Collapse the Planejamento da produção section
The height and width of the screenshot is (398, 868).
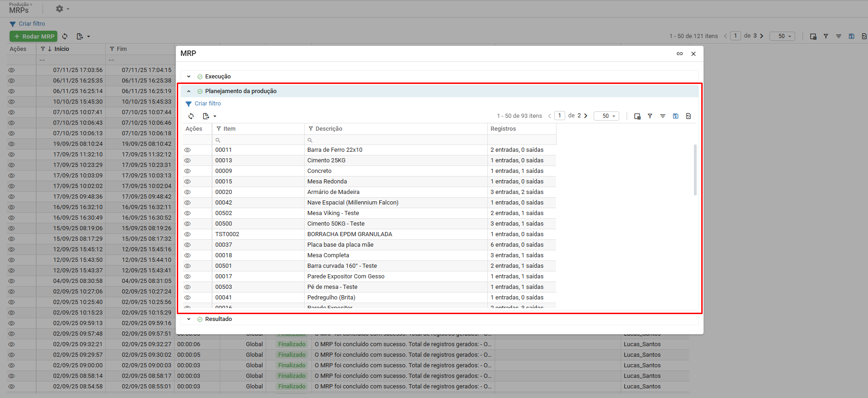click(189, 91)
